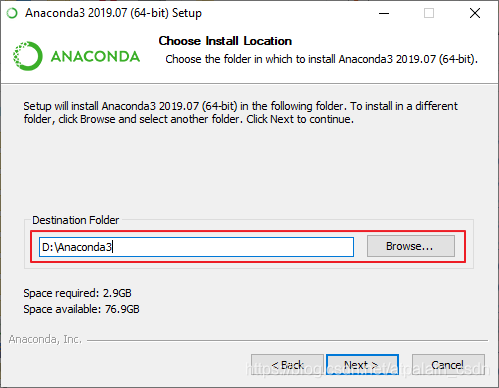Click the green Anaconda ring logo

tap(28, 56)
